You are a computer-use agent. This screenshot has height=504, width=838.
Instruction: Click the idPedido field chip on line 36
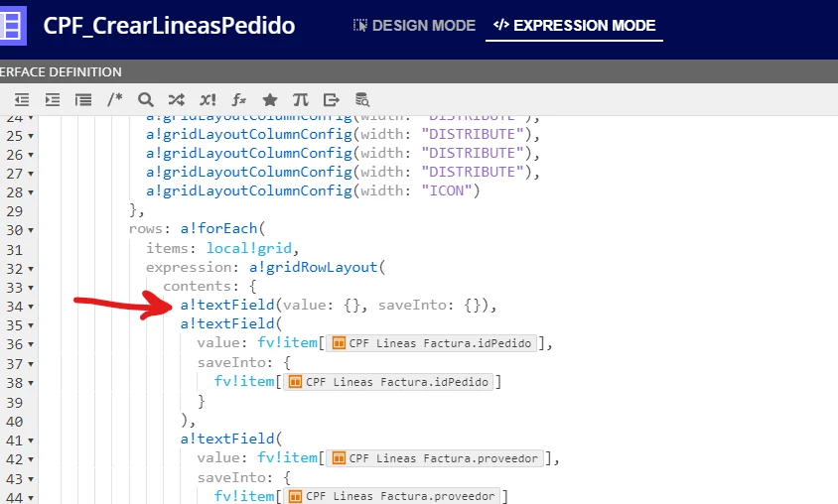(431, 342)
